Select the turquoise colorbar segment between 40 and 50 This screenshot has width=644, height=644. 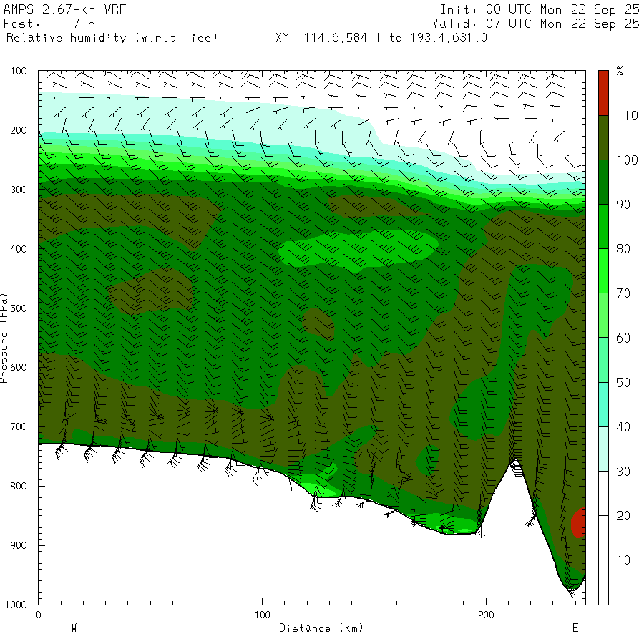coord(603,404)
